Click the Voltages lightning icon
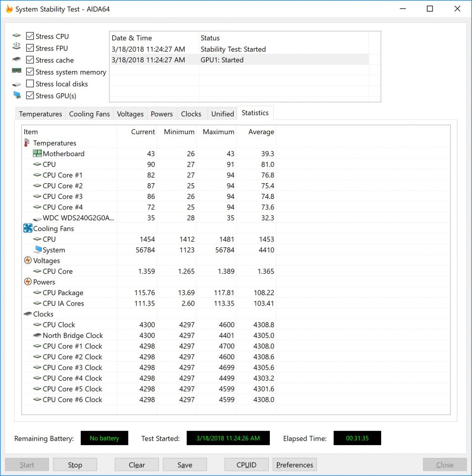Image resolution: width=472 pixels, height=476 pixels. 28,260
